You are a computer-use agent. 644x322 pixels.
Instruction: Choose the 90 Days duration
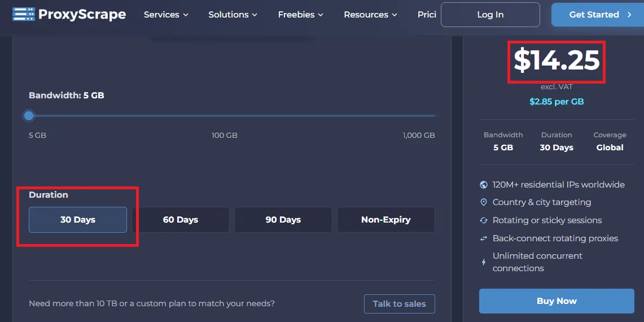283,220
